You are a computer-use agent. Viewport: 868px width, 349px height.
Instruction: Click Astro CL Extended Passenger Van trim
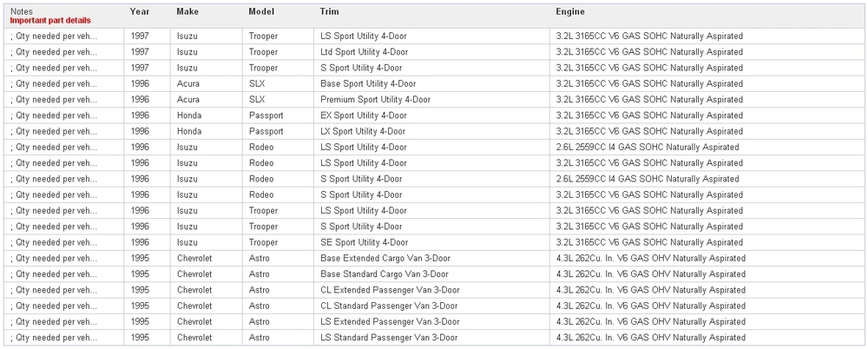[390, 290]
